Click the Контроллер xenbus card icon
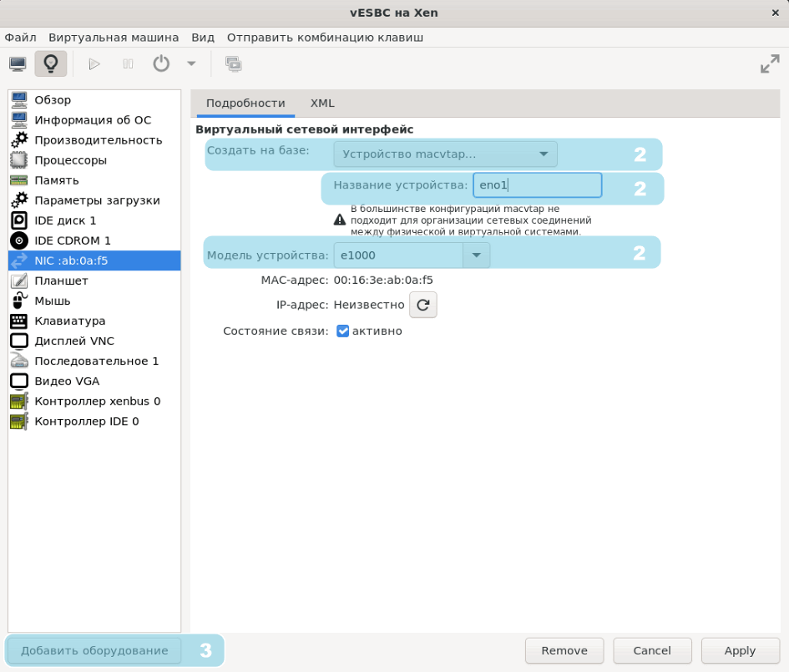 (x=19, y=402)
